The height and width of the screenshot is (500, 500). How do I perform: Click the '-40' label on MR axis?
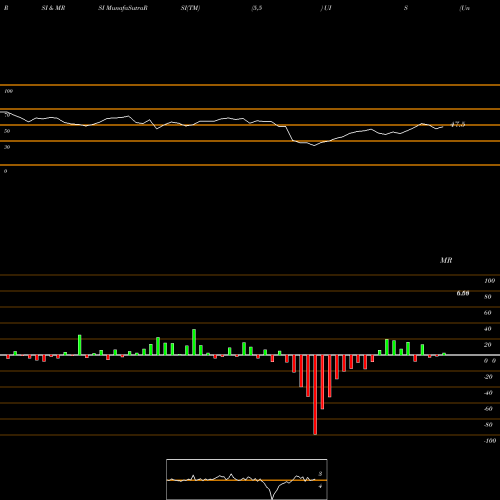[488, 393]
